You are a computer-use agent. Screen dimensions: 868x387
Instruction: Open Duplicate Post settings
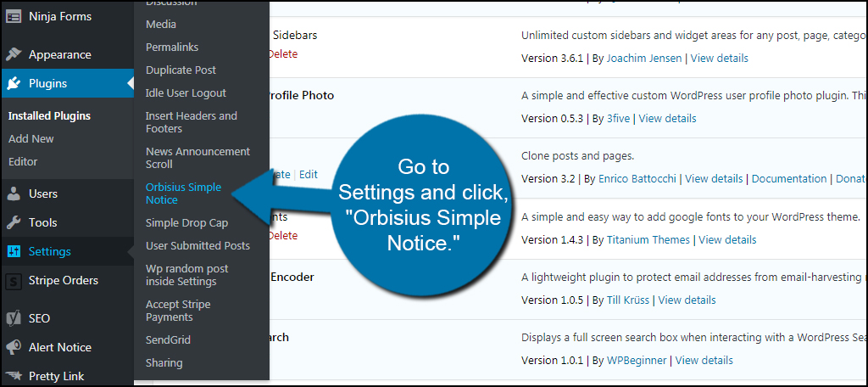[181, 70]
